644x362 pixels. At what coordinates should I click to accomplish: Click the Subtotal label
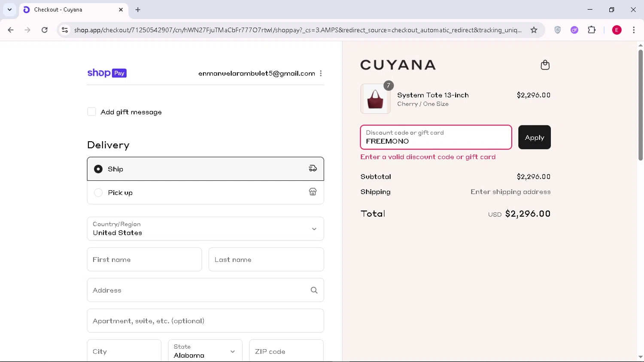pos(376,176)
